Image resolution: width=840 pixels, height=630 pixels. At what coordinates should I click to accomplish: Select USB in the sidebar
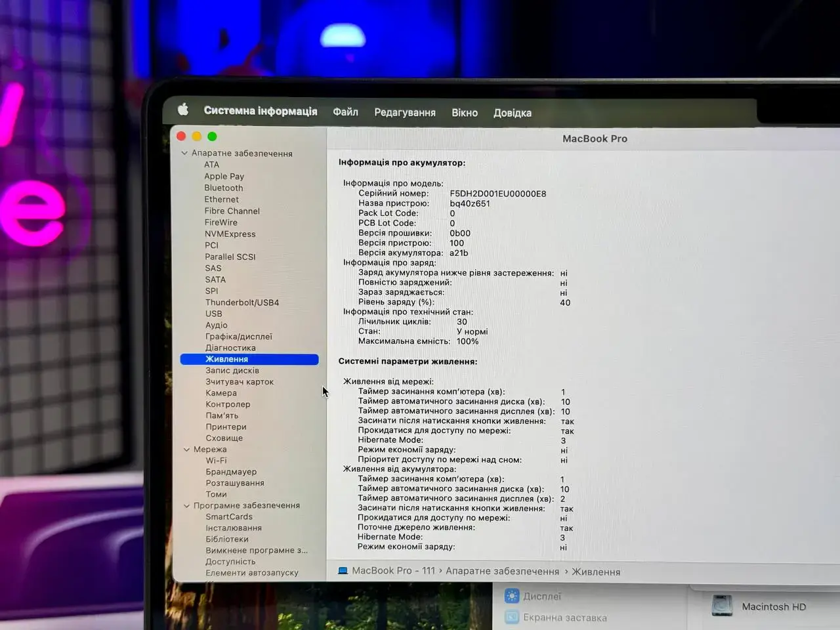coord(213,314)
